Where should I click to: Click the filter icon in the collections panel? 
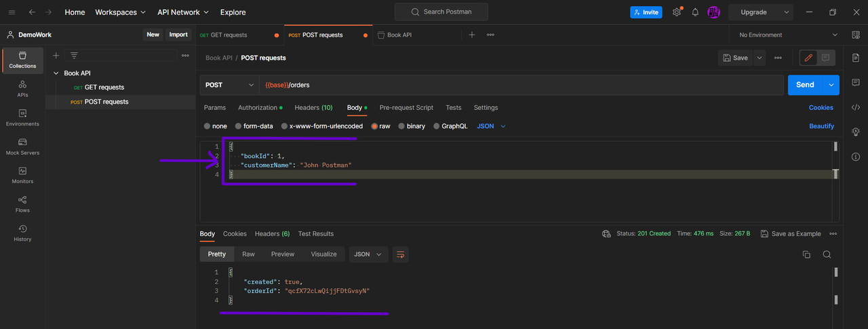pos(74,56)
